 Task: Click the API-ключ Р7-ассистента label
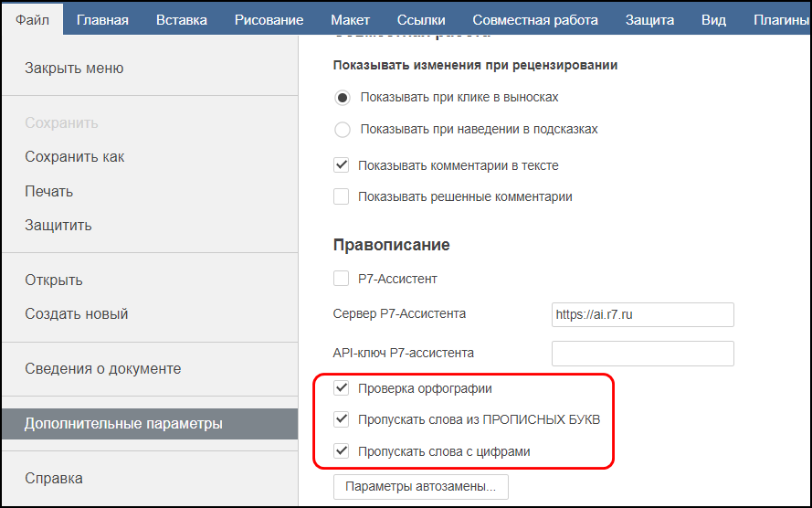coord(403,353)
